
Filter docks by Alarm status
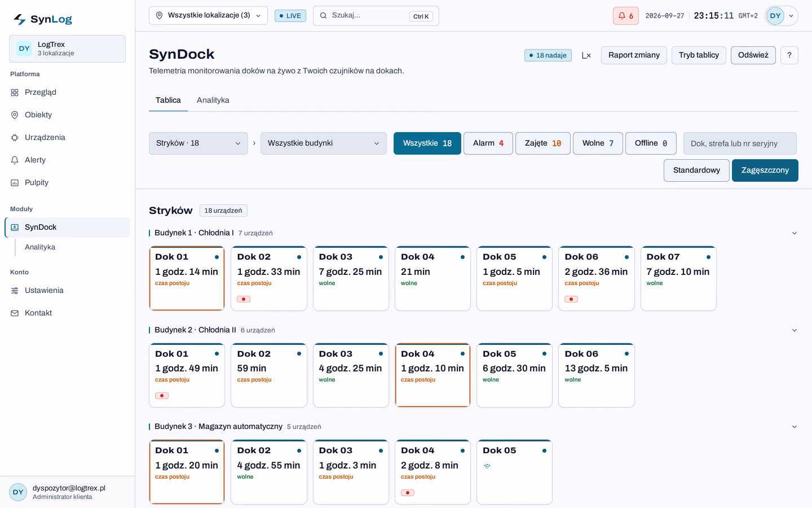pyautogui.click(x=488, y=143)
